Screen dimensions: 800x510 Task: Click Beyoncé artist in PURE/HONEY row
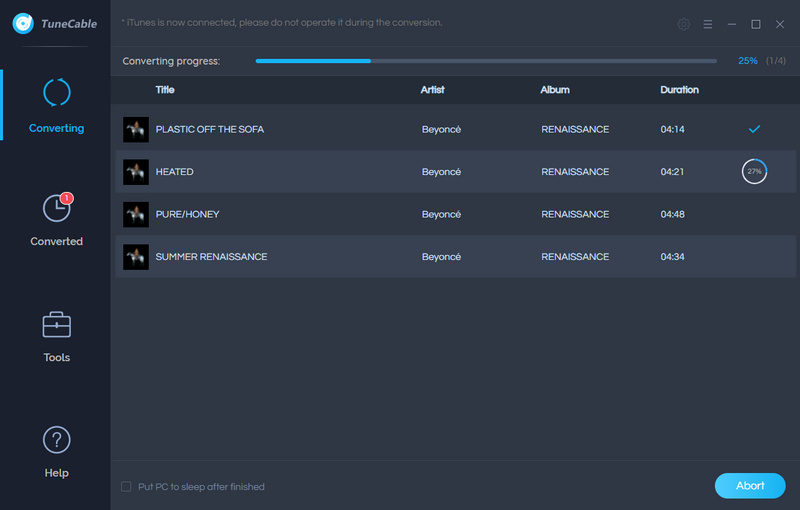click(x=441, y=214)
